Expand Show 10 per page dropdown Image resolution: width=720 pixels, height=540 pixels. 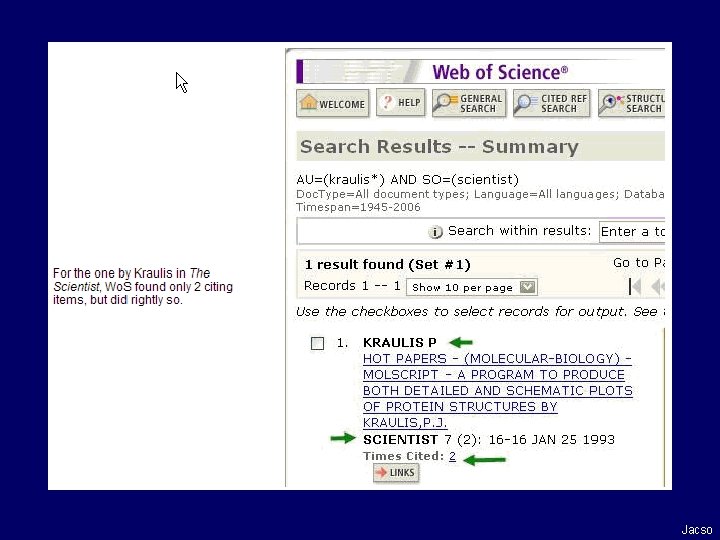coord(472,287)
